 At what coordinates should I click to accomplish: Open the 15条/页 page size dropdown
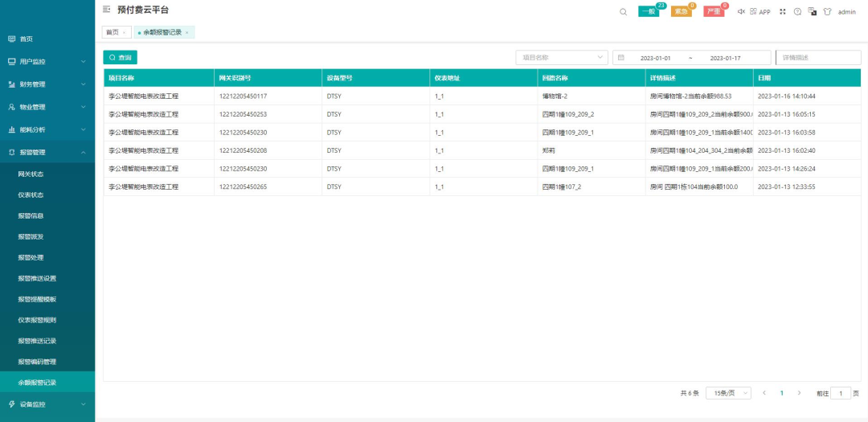pos(728,393)
